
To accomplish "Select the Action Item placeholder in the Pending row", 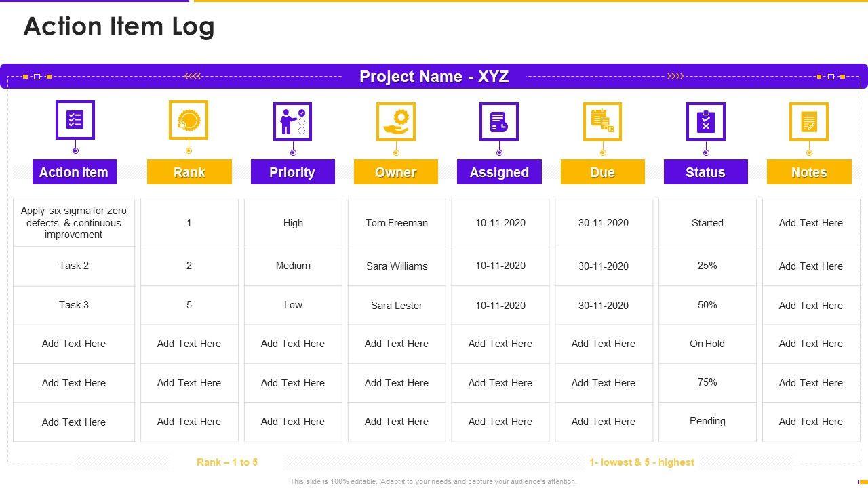I will click(74, 422).
